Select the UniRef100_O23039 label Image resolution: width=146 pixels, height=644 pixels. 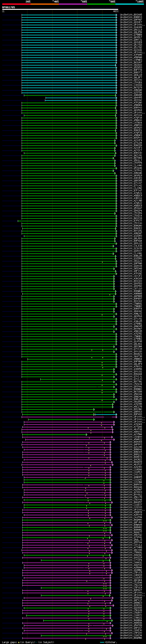click(x=131, y=249)
